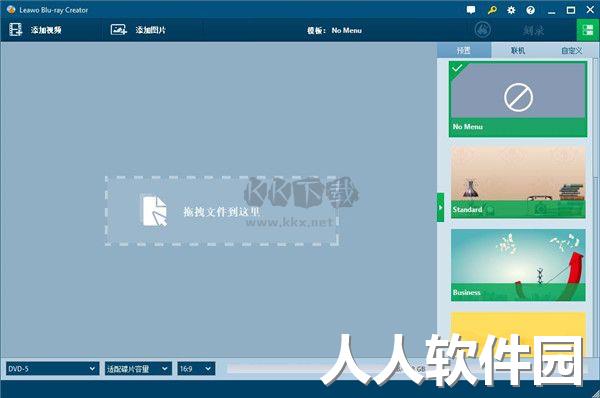Open the feedback chat bubble icon
600x398 pixels.
coord(471,10)
